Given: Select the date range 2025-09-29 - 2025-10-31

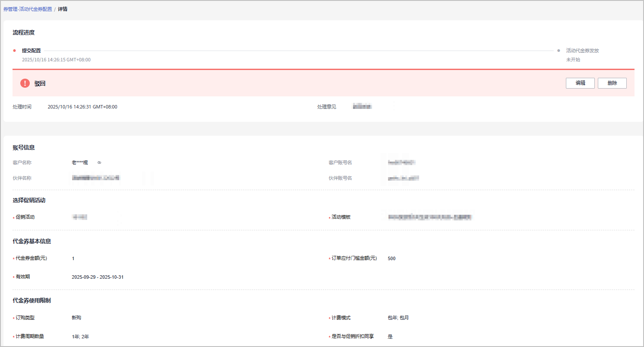Looking at the screenshot, I should pyautogui.click(x=98, y=277).
